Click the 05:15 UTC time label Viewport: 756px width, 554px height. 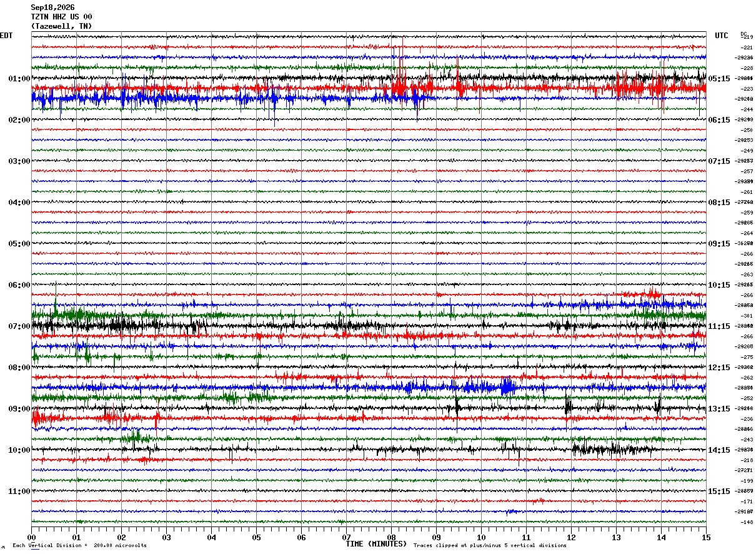(x=720, y=79)
